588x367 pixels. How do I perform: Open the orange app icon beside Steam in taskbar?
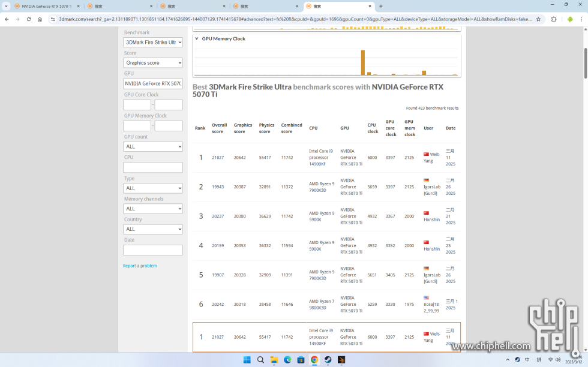pos(341,360)
